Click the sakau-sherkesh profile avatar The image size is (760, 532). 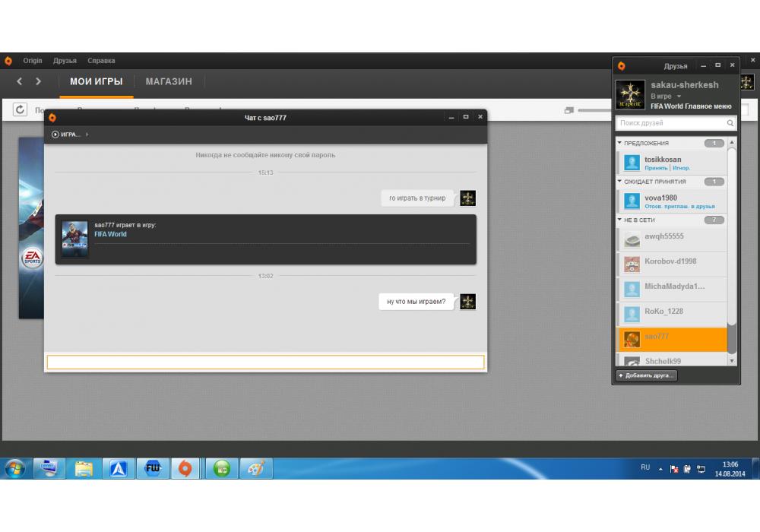coord(630,94)
